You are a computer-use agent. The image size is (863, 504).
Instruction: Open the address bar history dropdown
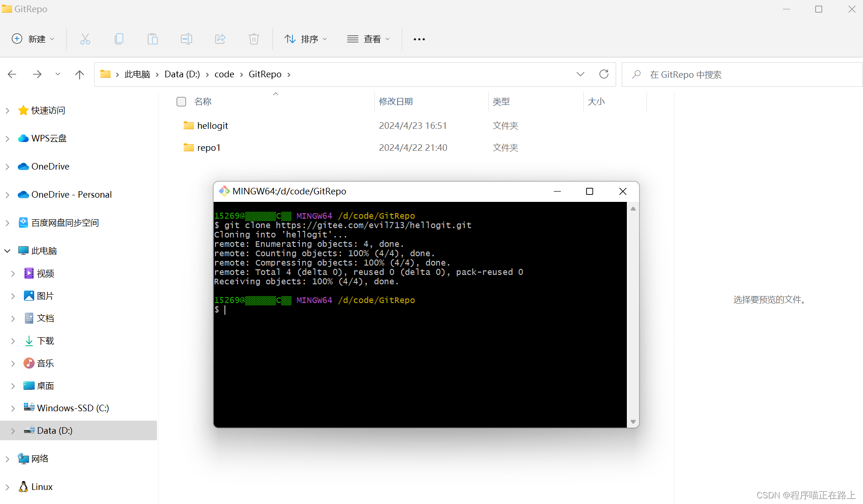(580, 74)
